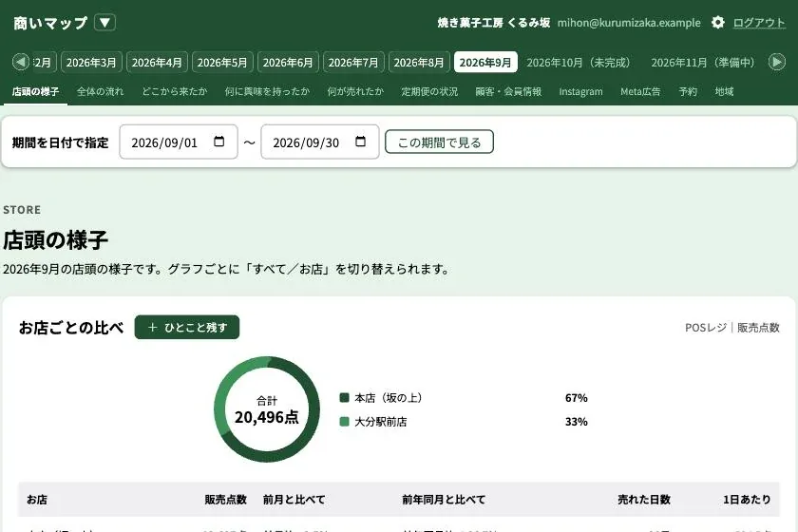The image size is (798, 532).
Task: Click the POSレジ｜販売点数 label
Action: [732, 328]
